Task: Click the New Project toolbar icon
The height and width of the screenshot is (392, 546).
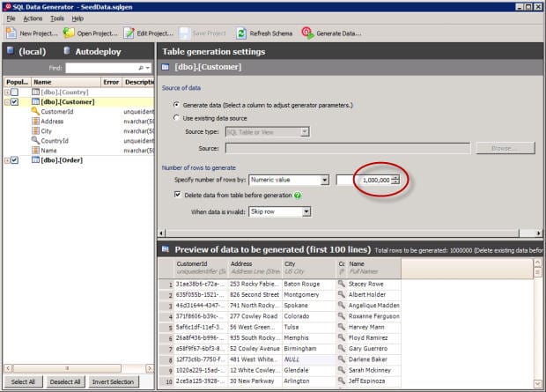Action: pos(11,33)
